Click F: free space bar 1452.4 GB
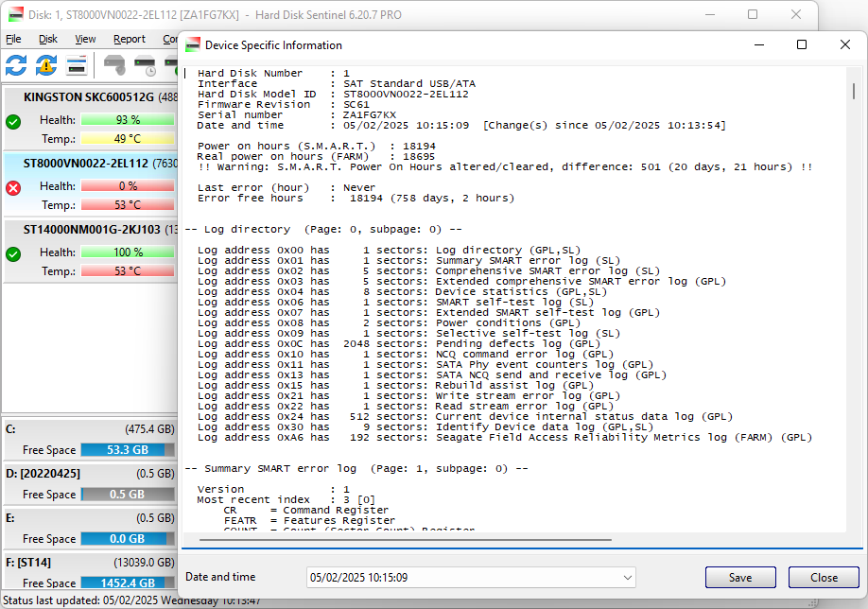Image resolution: width=868 pixels, height=609 pixels. [x=128, y=583]
